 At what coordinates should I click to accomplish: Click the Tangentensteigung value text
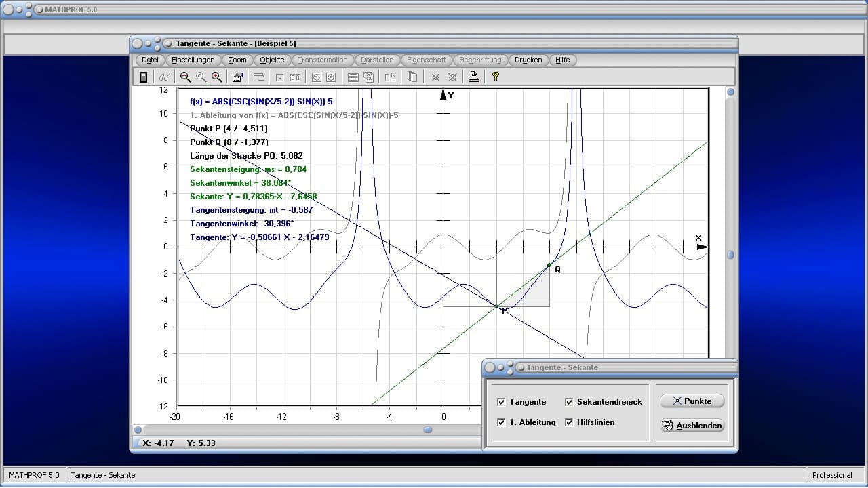pyautogui.click(x=252, y=210)
